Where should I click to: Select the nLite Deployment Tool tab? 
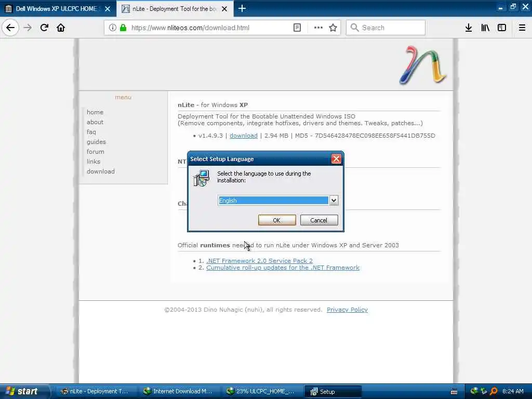[x=170, y=9]
